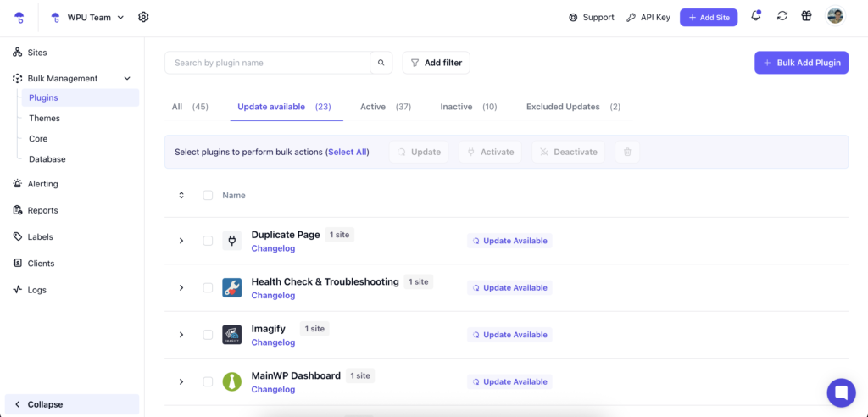The width and height of the screenshot is (868, 417).
Task: Click the Imagify plugin icon
Action: pyautogui.click(x=232, y=335)
